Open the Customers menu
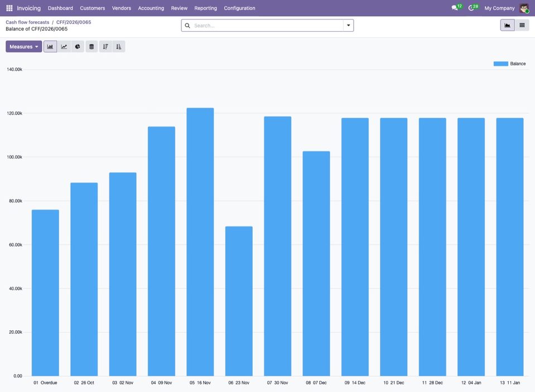The image size is (535, 392). pos(93,8)
